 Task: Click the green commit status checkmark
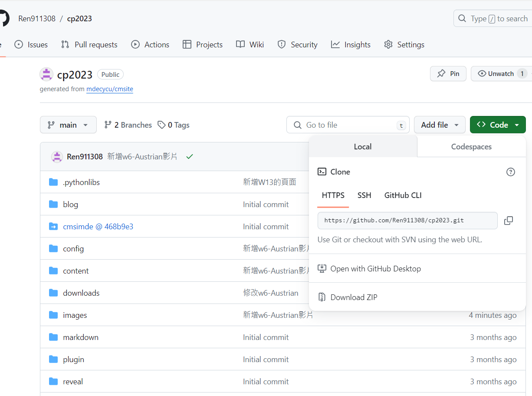pos(189,157)
